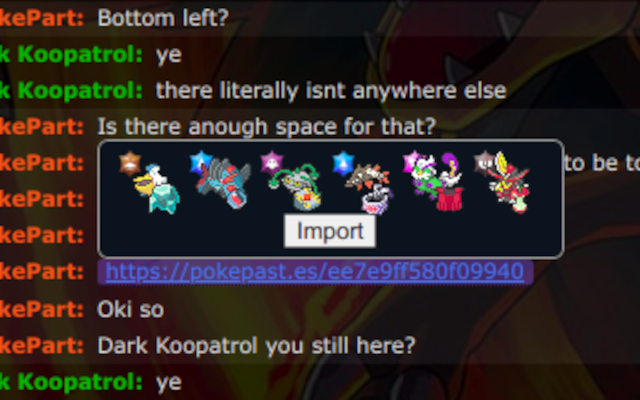Click the Pelipper sprite in team preview
640x400 pixels.
[x=148, y=180]
